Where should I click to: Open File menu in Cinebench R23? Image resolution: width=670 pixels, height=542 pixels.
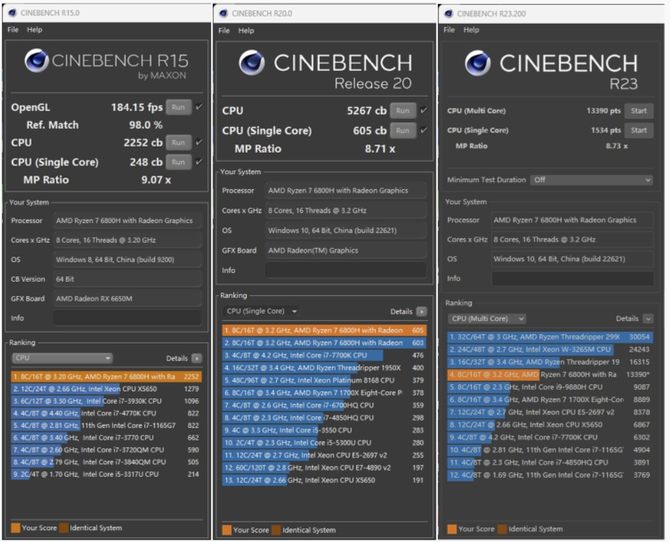tap(449, 30)
